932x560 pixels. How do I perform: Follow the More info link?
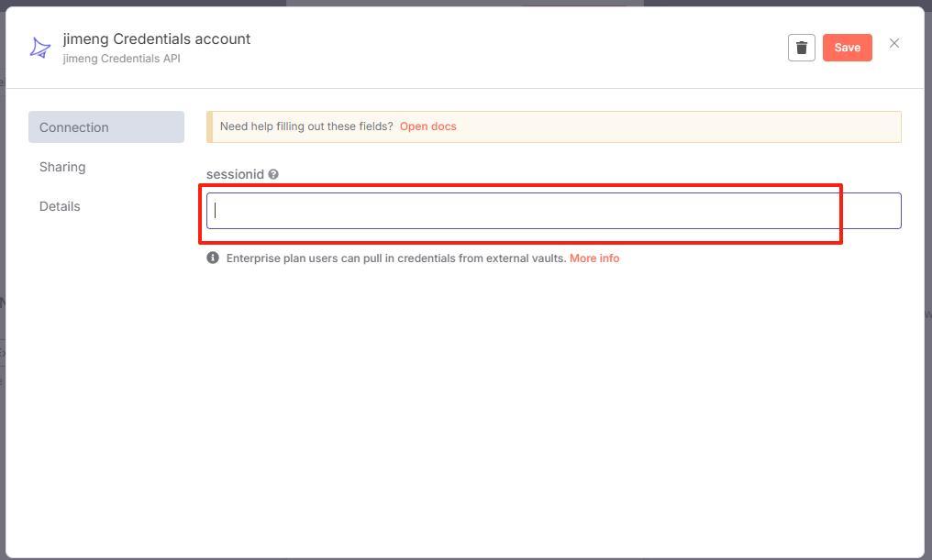point(594,258)
